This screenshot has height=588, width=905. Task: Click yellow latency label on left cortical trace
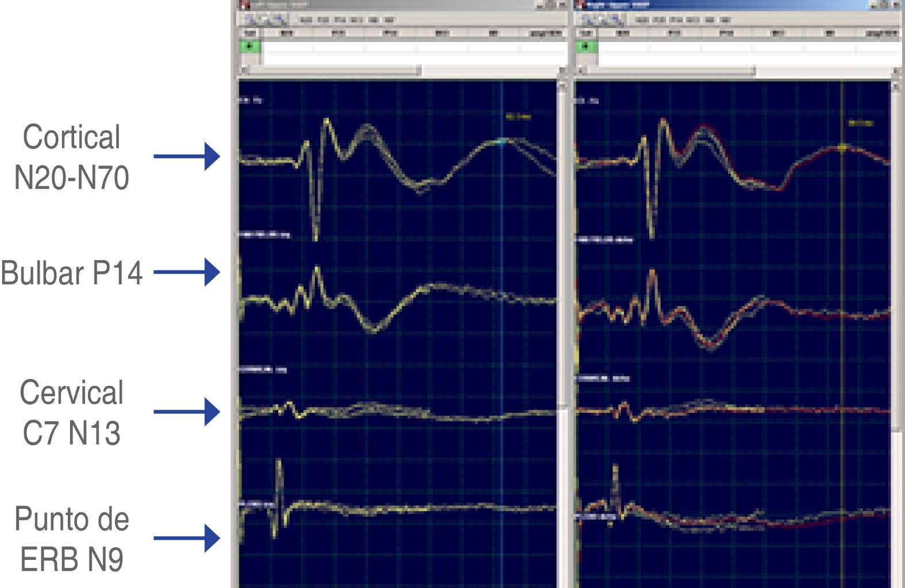[518, 117]
